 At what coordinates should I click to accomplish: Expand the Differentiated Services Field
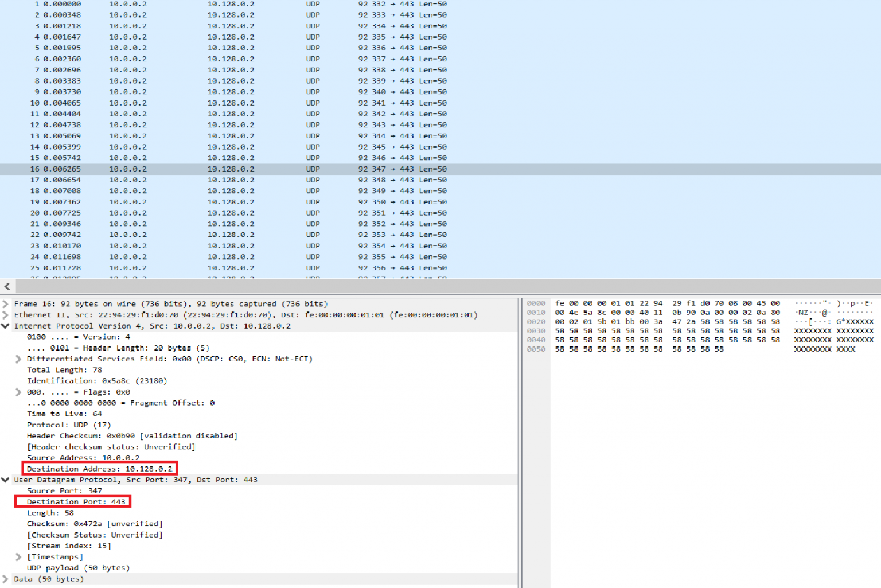18,359
